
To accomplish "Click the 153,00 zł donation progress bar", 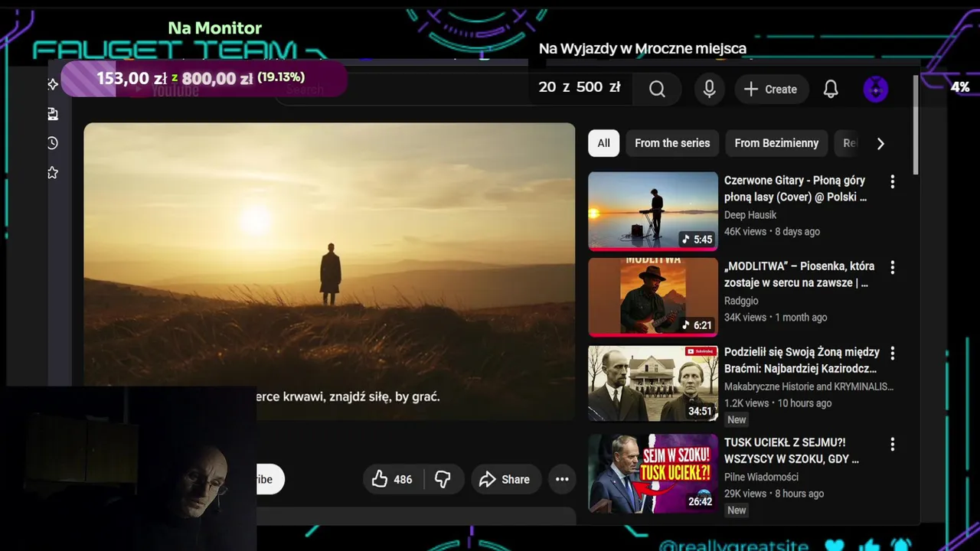I will [x=204, y=78].
